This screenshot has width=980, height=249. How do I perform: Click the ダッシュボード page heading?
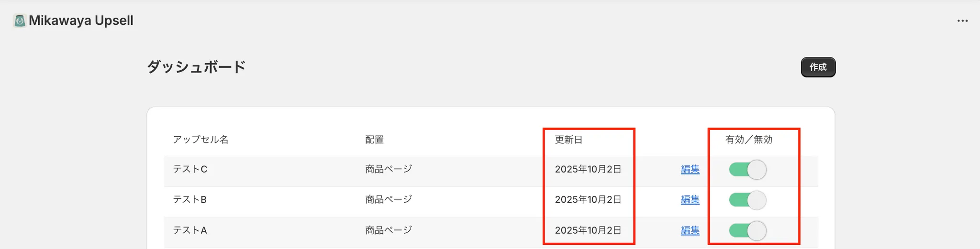click(196, 66)
